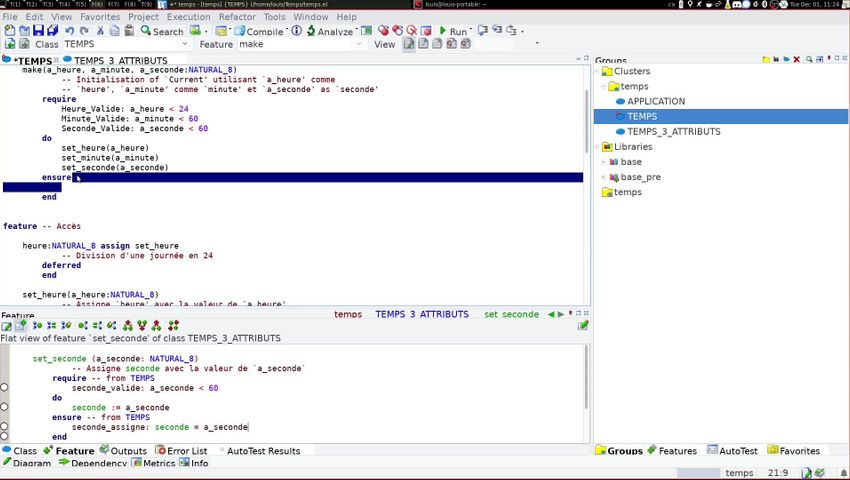Click the add library icon in Groups toolbar
Viewport: 850px width, 480px height.
click(x=776, y=59)
